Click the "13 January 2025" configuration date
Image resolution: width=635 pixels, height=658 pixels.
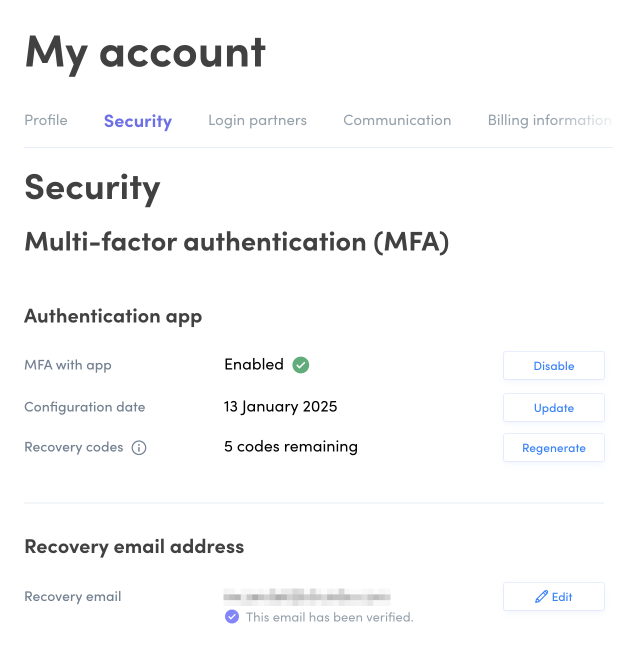[x=281, y=407]
